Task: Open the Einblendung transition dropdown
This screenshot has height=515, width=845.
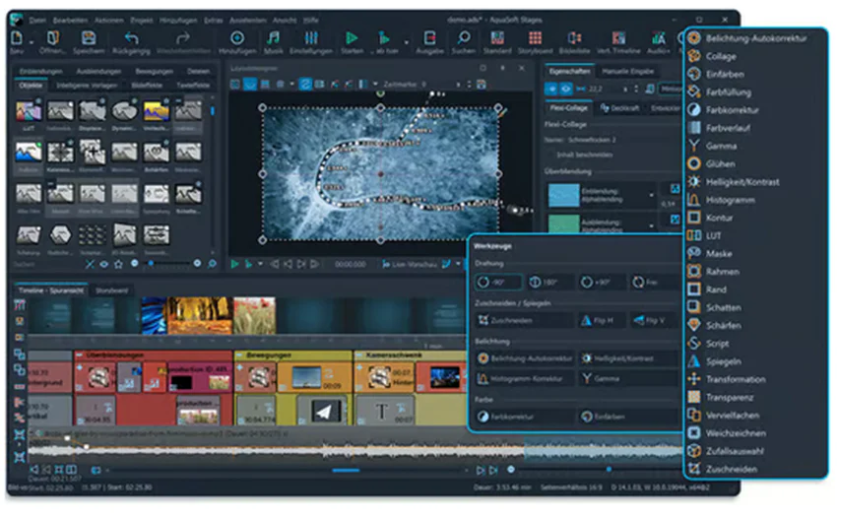Action: click(x=652, y=194)
